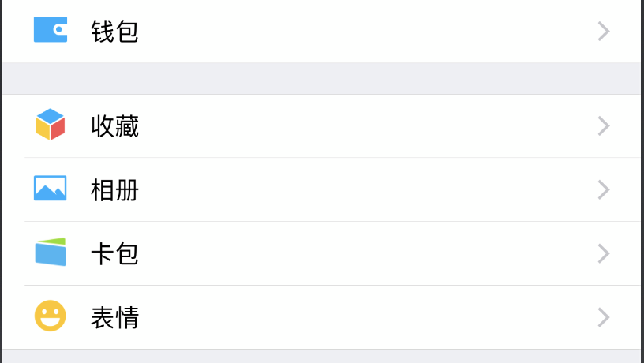Expand the chevron arrow beside 收藏

tap(604, 125)
